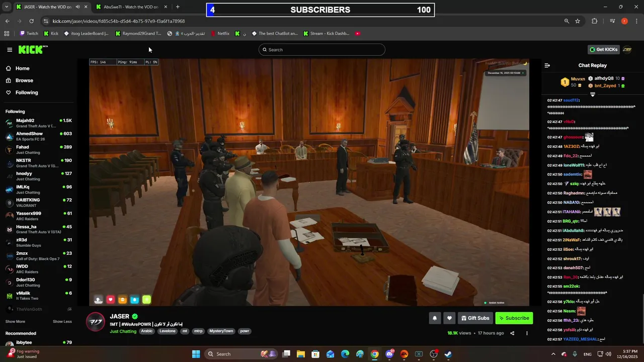Open AhmedShow followed channel
The width and height of the screenshot is (644, 362).
(39, 136)
